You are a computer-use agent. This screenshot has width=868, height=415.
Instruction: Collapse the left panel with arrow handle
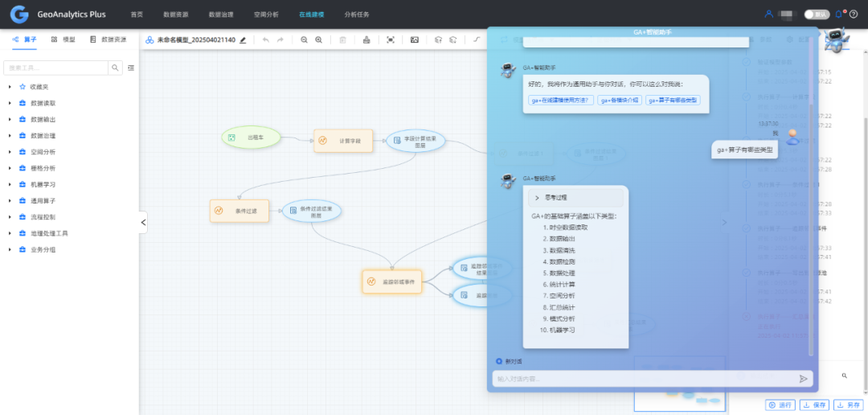(143, 222)
